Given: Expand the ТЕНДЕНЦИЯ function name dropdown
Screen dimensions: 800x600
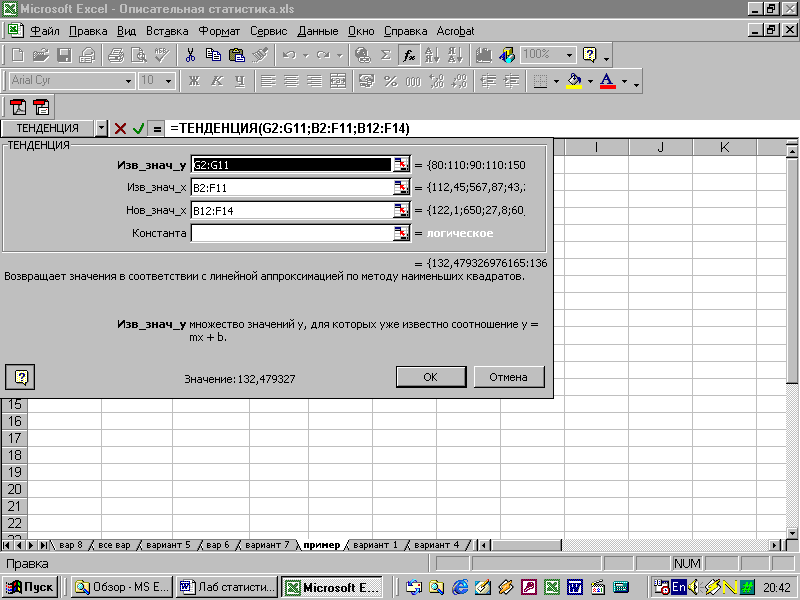Looking at the screenshot, I should 102,129.
